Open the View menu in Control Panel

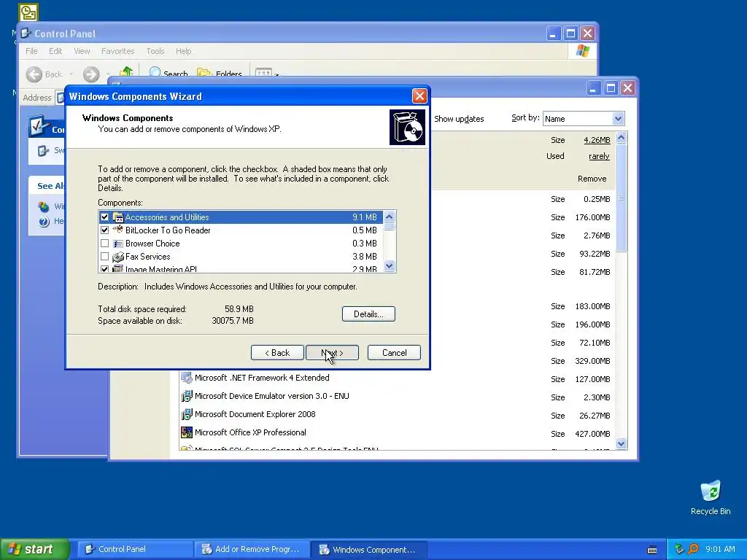82,51
